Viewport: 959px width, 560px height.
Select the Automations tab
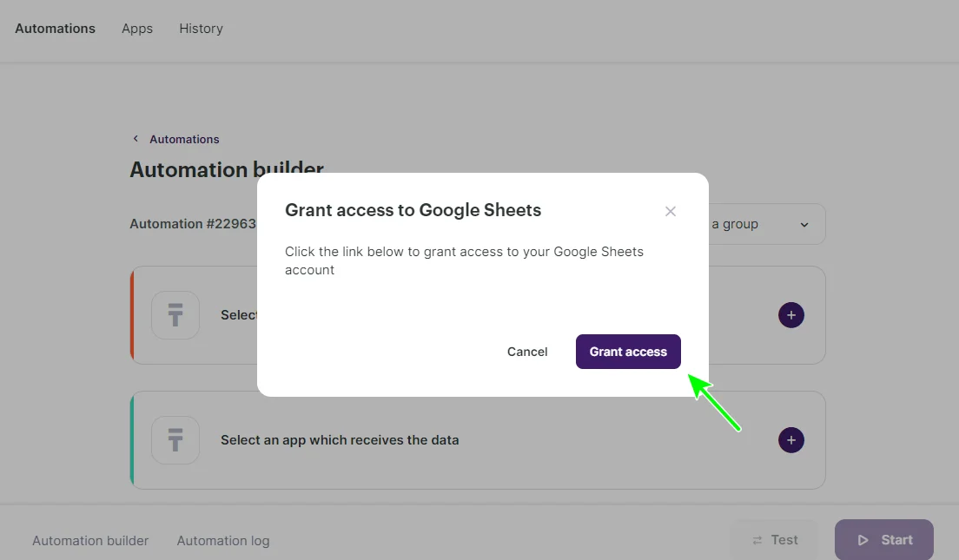(x=55, y=28)
